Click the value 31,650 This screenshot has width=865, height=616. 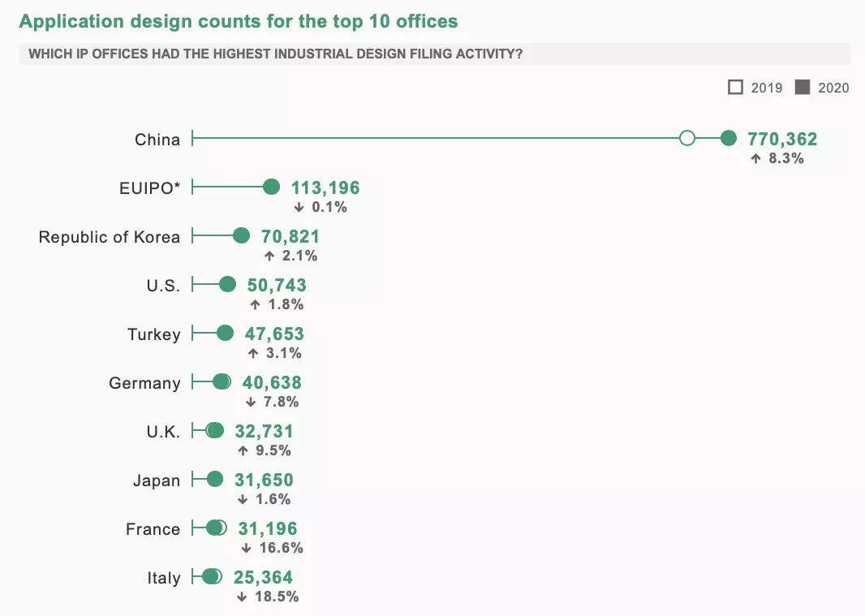point(264,480)
